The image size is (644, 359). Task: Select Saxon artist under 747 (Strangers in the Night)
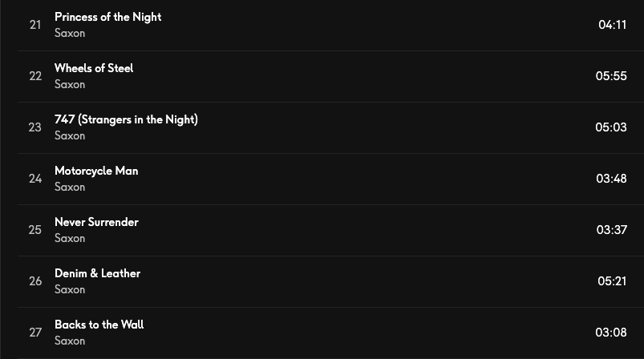(x=70, y=135)
